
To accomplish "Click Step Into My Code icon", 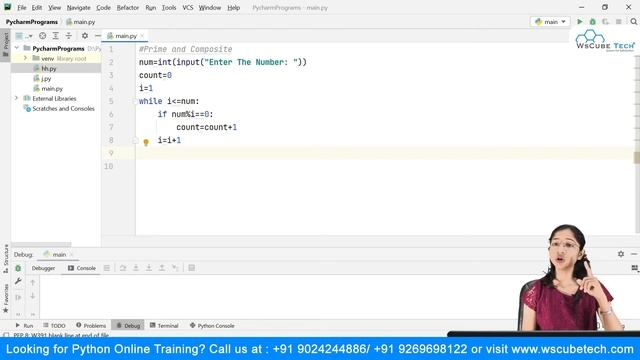I will [149, 268].
